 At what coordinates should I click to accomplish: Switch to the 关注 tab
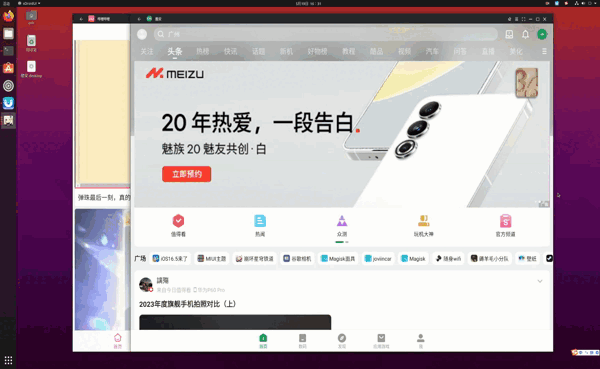click(x=147, y=51)
